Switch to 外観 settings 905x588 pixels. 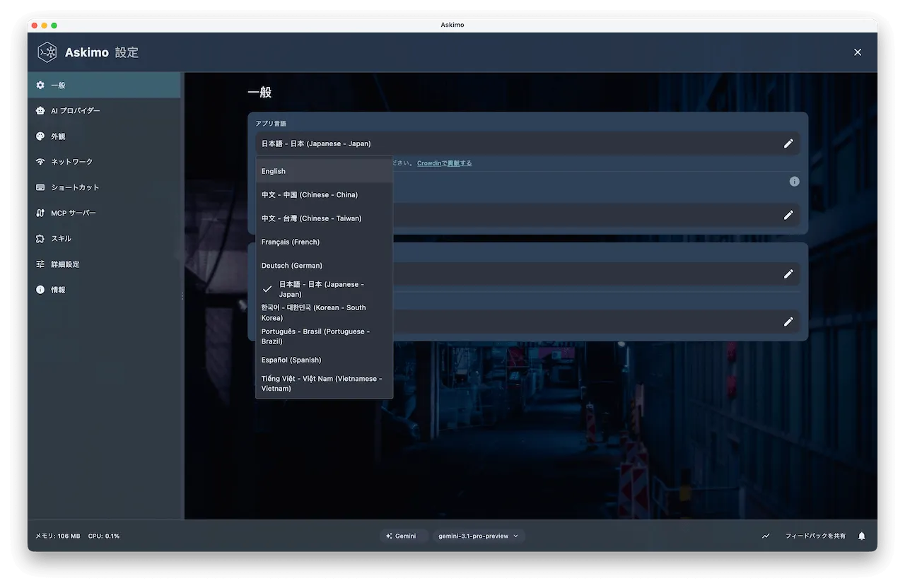click(104, 136)
